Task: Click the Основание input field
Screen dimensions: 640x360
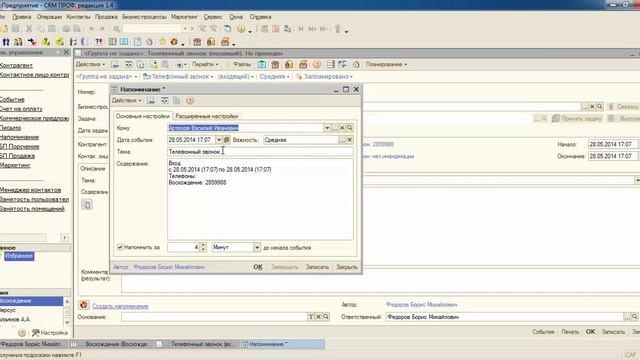Action: click(214, 317)
